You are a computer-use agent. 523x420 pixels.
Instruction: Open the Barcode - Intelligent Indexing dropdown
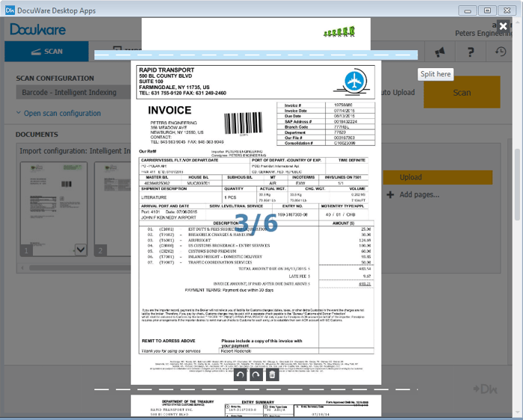(x=71, y=93)
